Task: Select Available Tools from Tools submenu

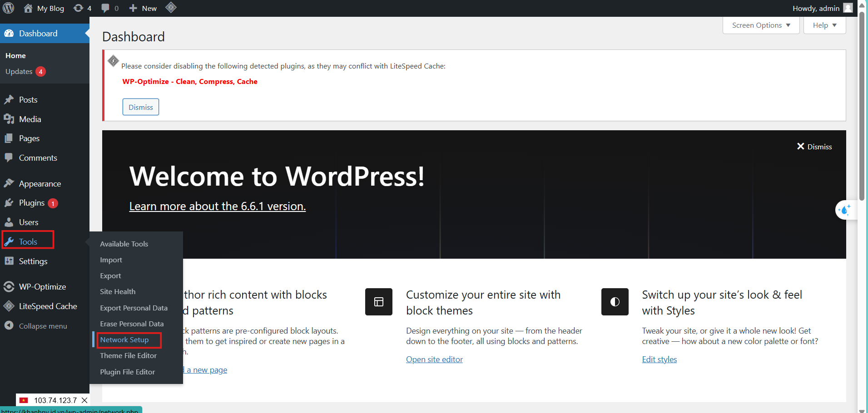Action: point(124,244)
